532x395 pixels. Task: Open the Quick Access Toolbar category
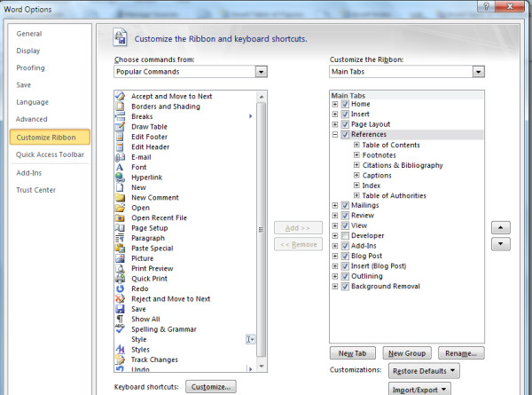click(50, 154)
